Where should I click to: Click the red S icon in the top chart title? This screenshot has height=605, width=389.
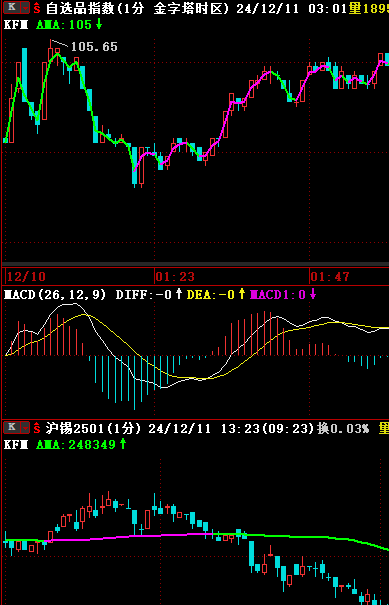click(37, 8)
